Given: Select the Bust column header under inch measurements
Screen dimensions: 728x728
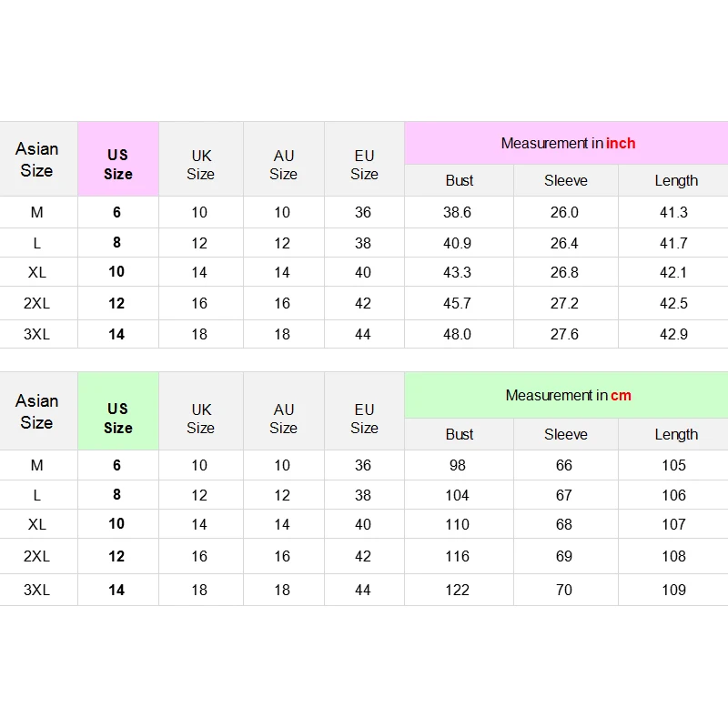Looking at the screenshot, I should coord(460,180).
